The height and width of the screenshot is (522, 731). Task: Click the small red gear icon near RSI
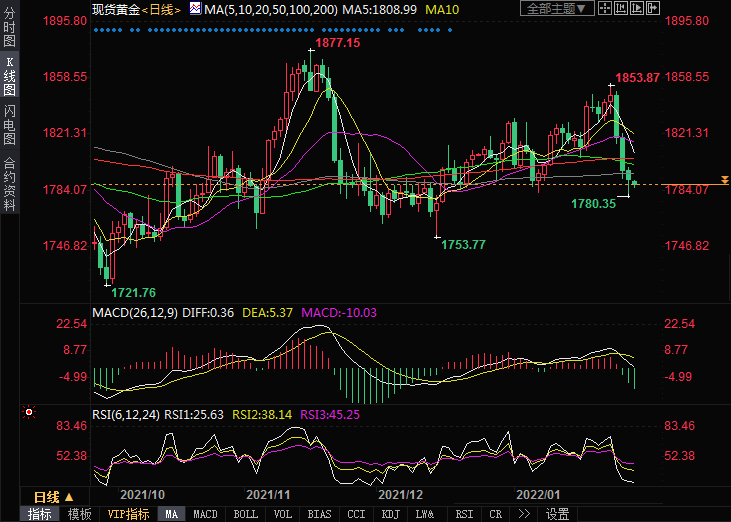(29, 412)
